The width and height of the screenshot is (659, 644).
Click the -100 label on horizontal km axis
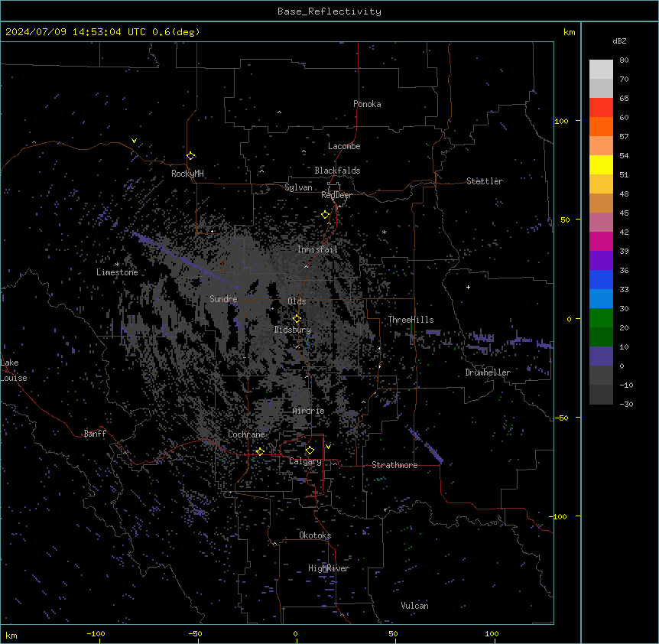(96, 633)
